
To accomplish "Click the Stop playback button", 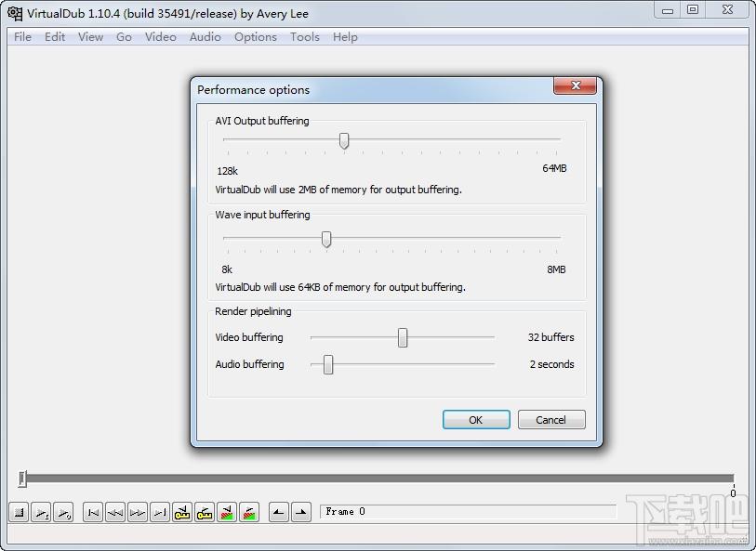I will [x=19, y=513].
